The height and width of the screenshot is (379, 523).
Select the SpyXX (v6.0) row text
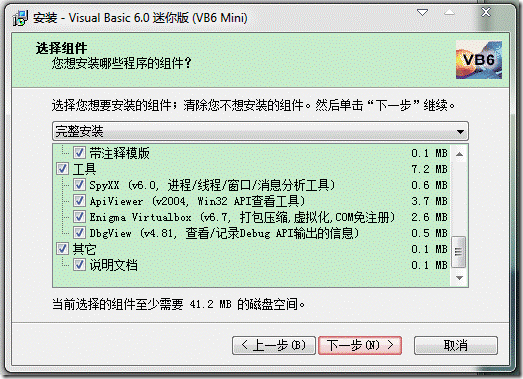point(212,185)
